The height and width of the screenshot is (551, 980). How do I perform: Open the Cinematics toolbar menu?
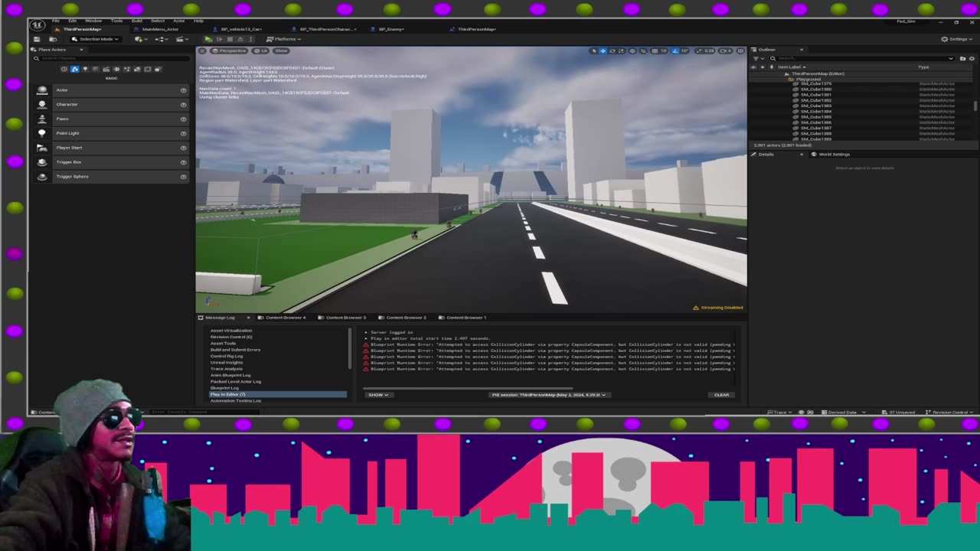click(x=182, y=39)
